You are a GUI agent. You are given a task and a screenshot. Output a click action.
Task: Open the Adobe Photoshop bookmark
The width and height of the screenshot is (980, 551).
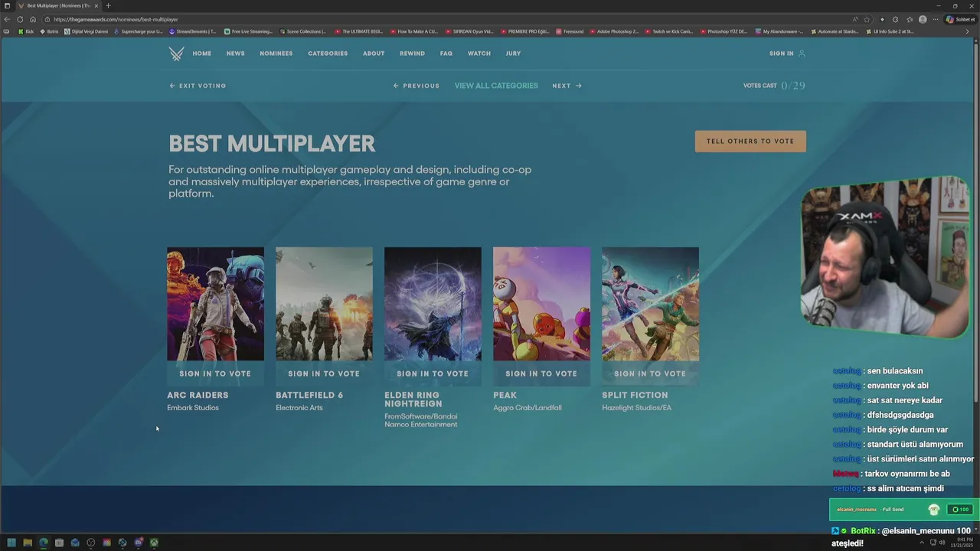tap(614, 31)
